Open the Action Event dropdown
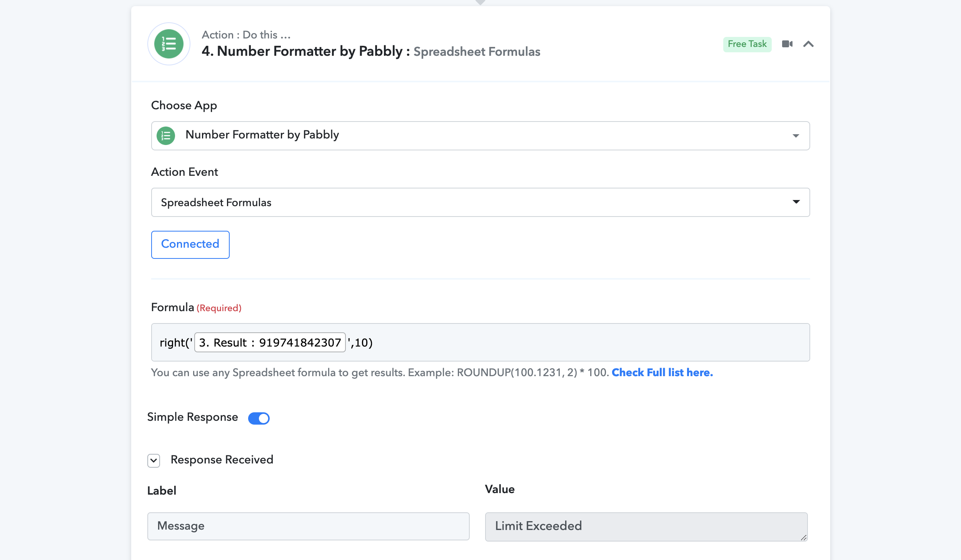This screenshot has width=961, height=560. click(480, 202)
